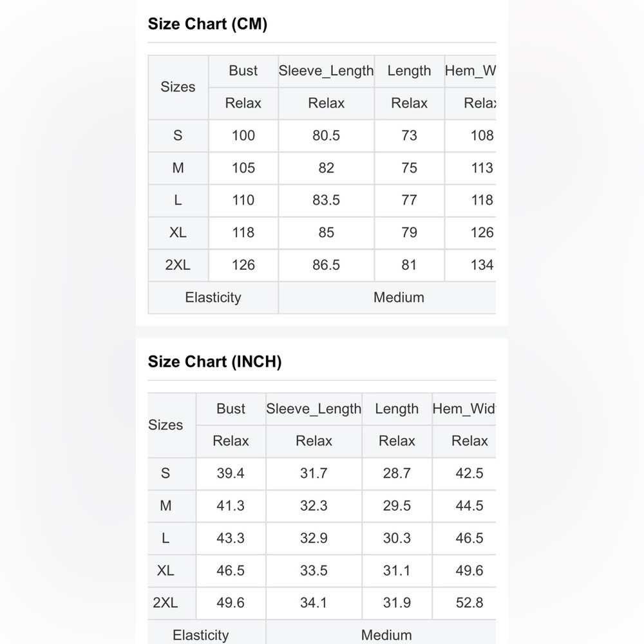Select the Hem_Wid header in INCH chart
Screen dimensions: 644x644
coord(464,409)
